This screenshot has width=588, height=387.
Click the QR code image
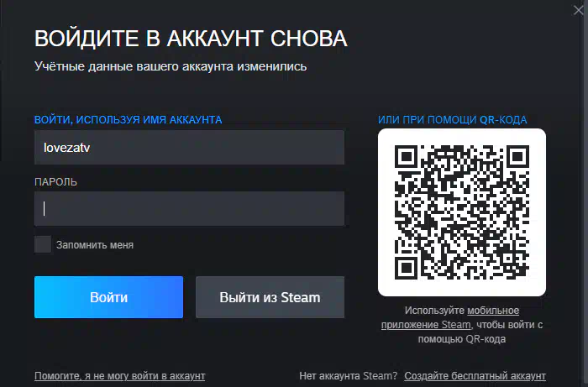[x=462, y=212]
